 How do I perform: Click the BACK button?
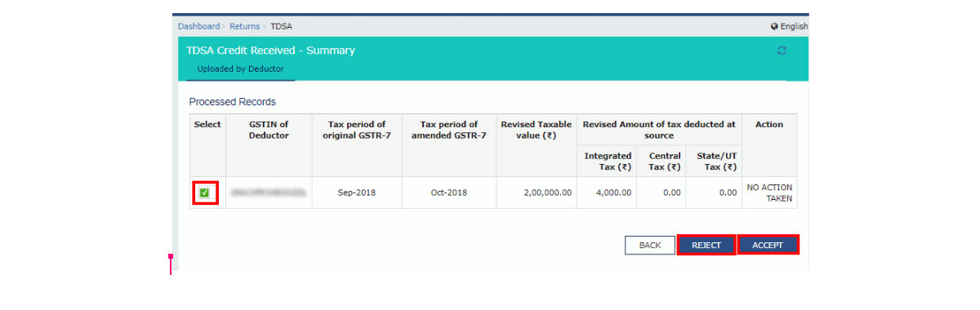point(650,245)
